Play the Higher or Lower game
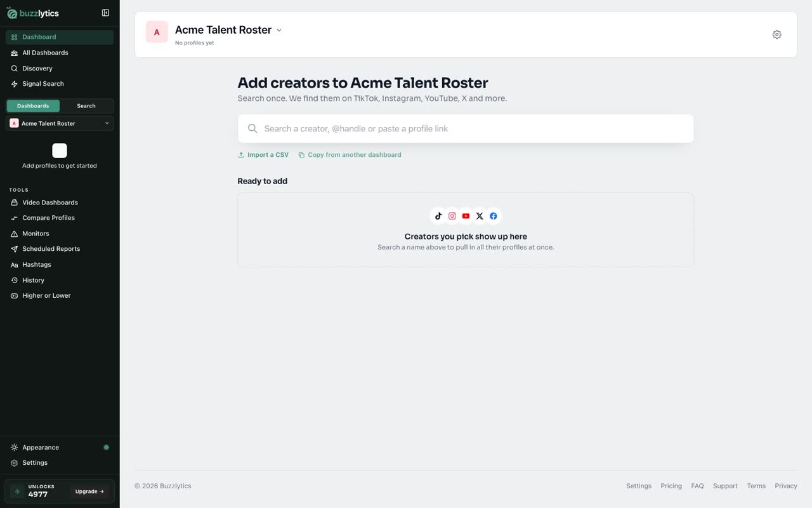The image size is (812, 508). [x=60, y=295]
